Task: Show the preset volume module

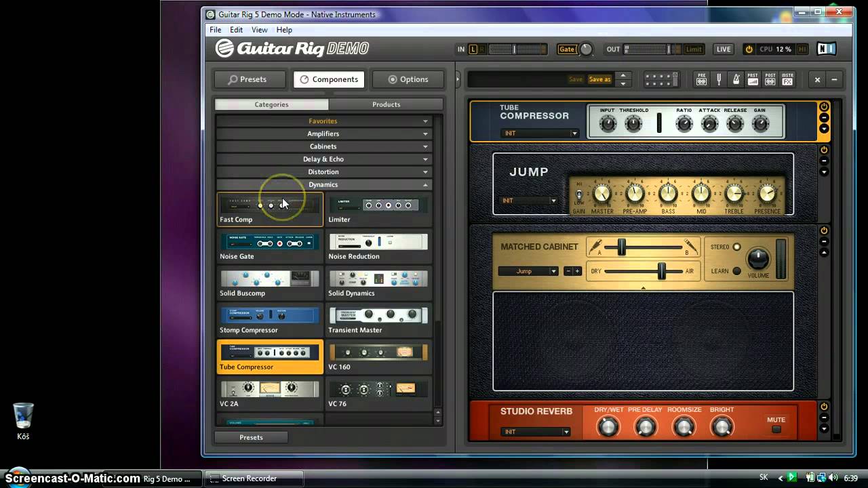Action: coord(753,79)
